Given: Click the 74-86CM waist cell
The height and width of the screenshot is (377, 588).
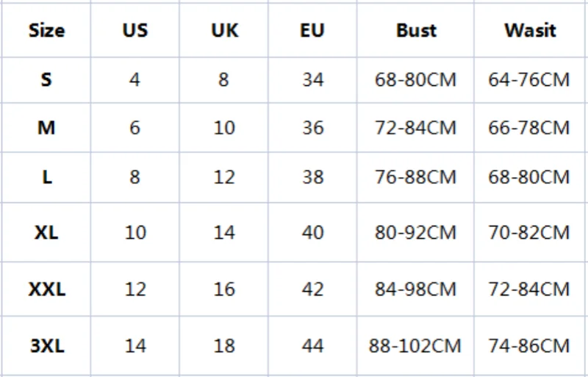Looking at the screenshot, I should click(x=529, y=345).
